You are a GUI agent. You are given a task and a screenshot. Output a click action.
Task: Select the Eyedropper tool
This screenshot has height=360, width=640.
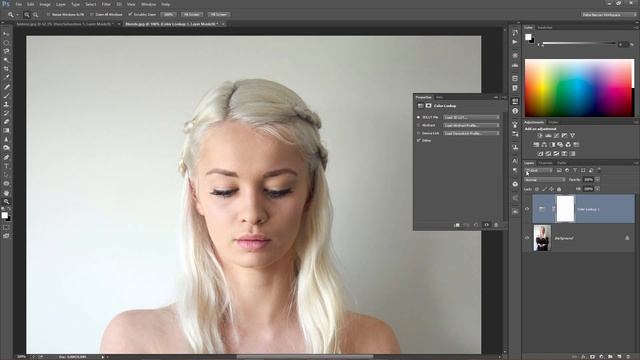pos(6,78)
